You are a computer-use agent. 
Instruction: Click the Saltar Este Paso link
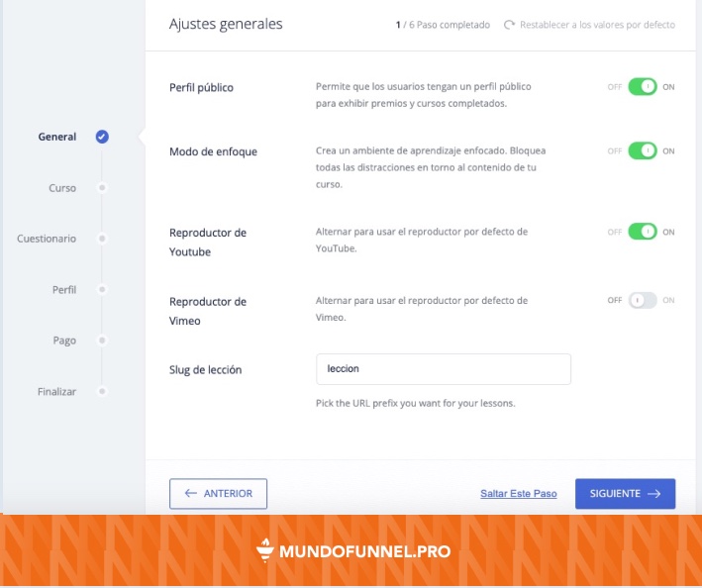pyautogui.click(x=518, y=494)
